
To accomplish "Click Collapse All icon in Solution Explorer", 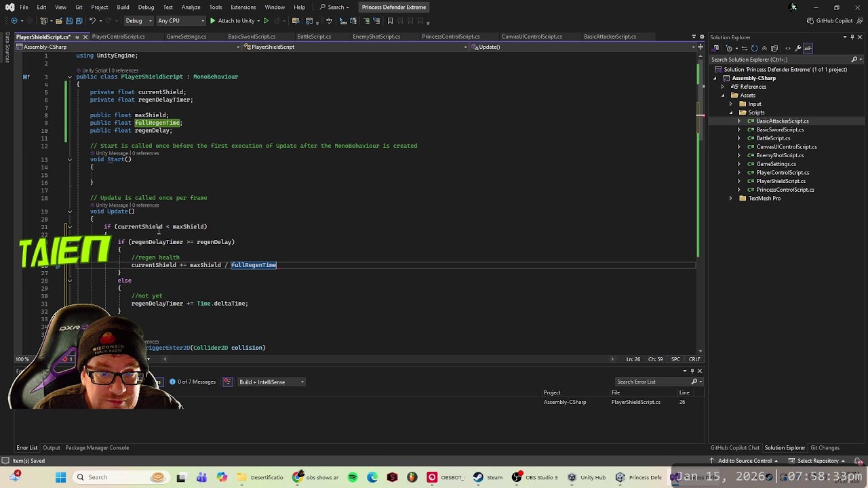I will pos(764,48).
